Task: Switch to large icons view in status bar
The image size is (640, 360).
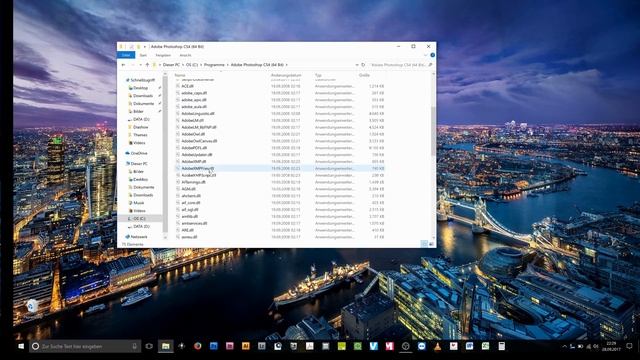Action: [431, 244]
